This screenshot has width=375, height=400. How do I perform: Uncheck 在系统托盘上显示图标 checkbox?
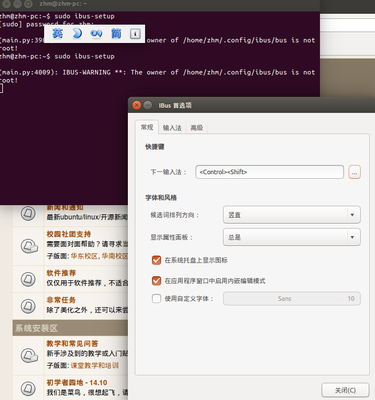pyautogui.click(x=156, y=260)
